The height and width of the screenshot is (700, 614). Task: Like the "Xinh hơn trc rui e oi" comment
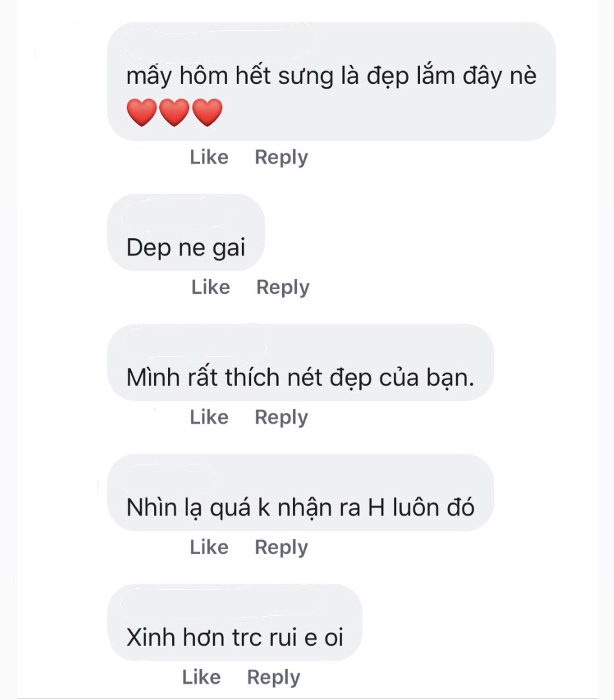click(x=201, y=677)
